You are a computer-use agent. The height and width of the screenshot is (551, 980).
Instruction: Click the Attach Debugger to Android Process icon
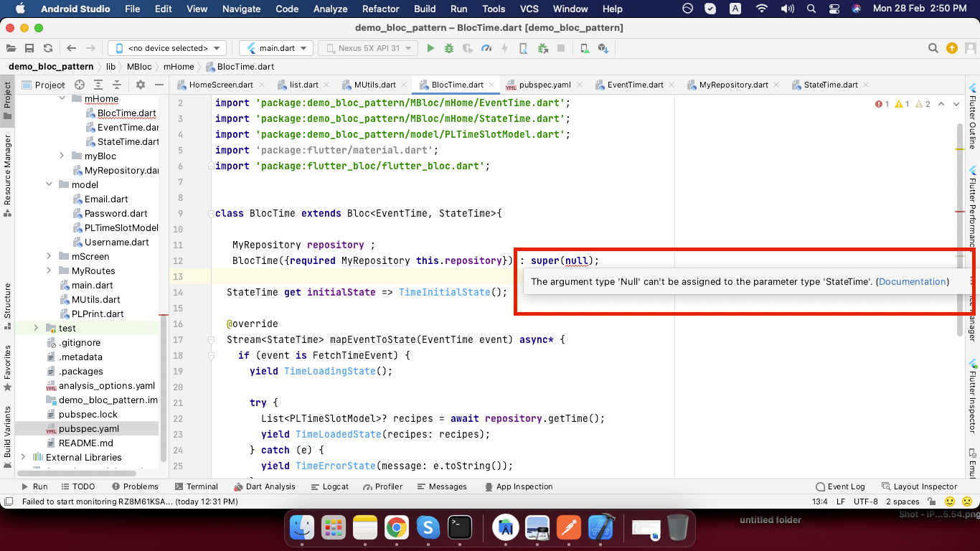click(x=542, y=48)
